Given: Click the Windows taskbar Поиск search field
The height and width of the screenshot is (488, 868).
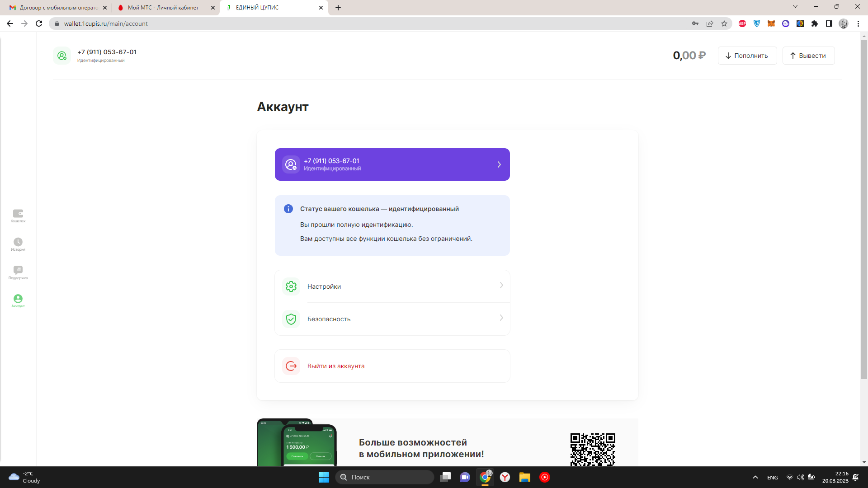Looking at the screenshot, I should point(384,477).
